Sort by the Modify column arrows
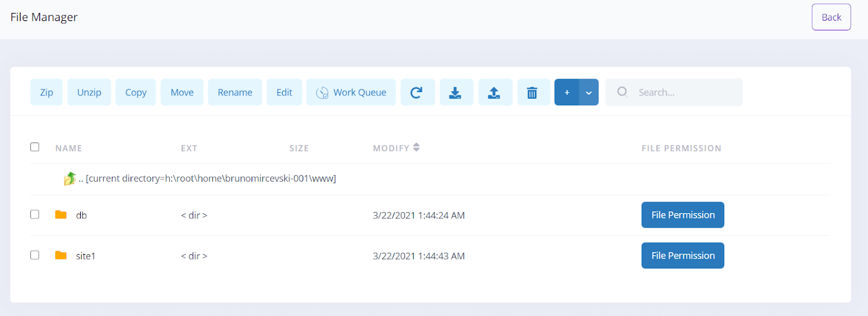The width and height of the screenshot is (868, 316). click(416, 147)
